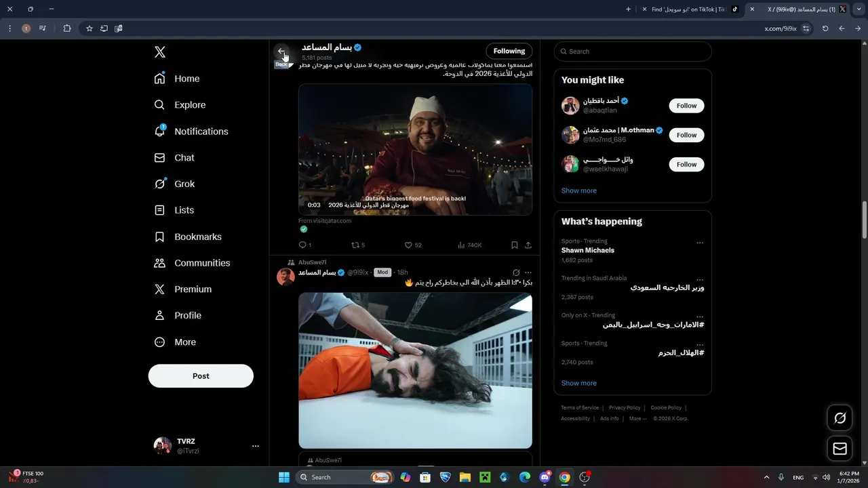Open TVRZ account switcher menu
The width and height of the screenshot is (868, 488).
pyautogui.click(x=207, y=445)
